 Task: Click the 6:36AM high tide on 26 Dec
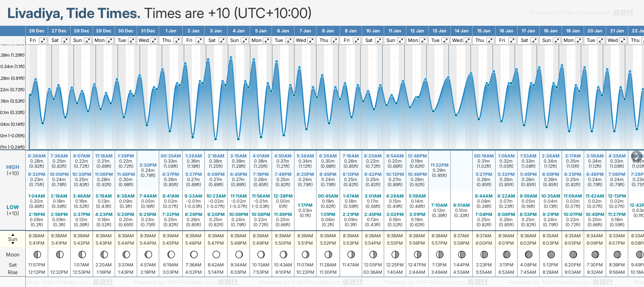point(37,156)
